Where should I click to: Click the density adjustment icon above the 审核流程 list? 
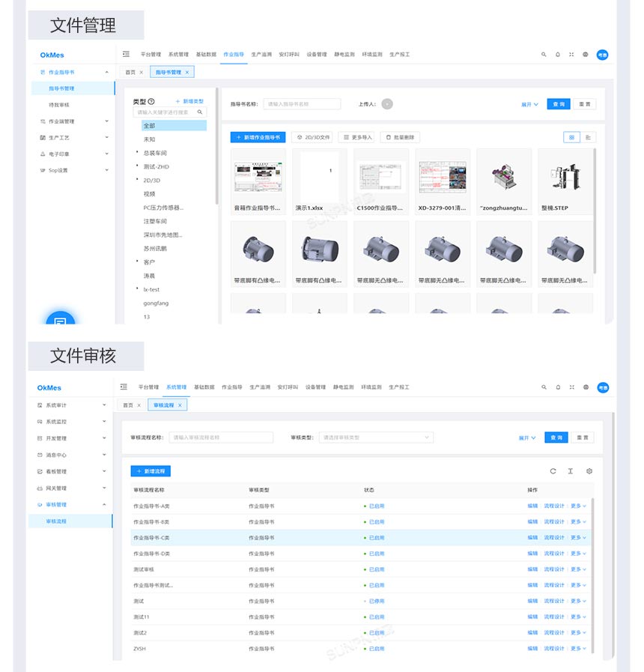coord(571,471)
